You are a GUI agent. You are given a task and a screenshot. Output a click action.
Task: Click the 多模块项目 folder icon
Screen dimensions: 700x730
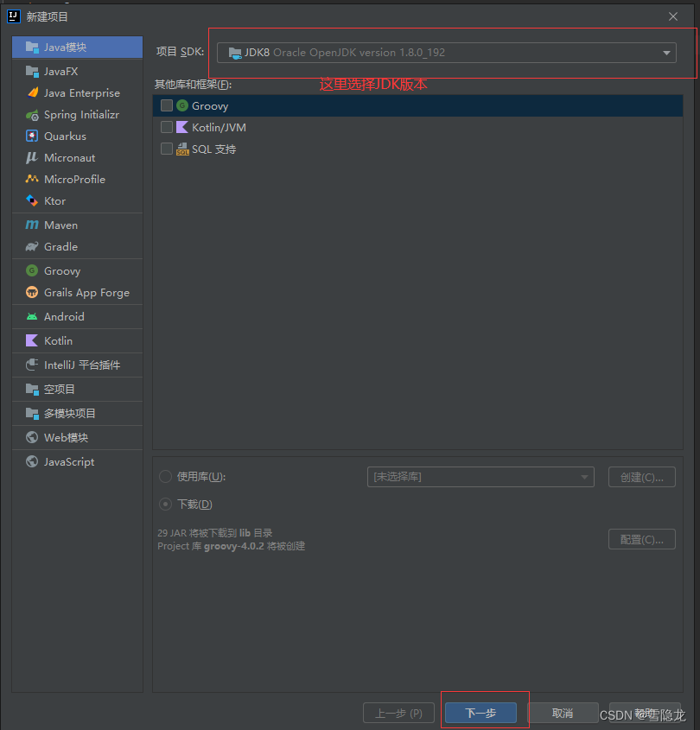click(32, 414)
